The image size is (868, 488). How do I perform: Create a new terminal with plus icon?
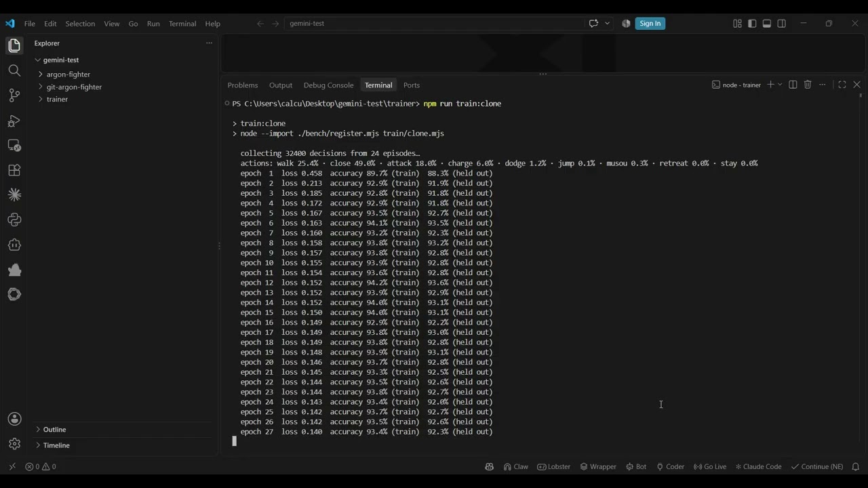click(x=770, y=85)
